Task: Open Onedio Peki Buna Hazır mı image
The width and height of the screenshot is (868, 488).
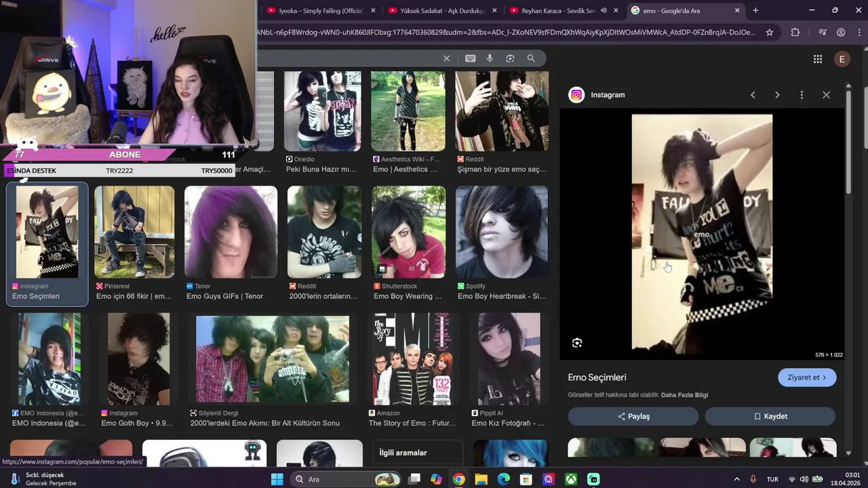Action: point(323,111)
